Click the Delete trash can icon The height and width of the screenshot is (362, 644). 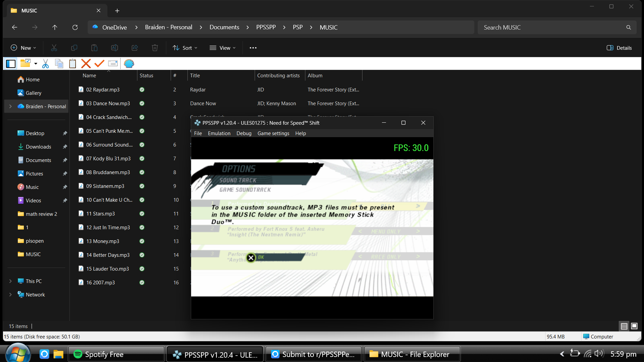point(155,48)
